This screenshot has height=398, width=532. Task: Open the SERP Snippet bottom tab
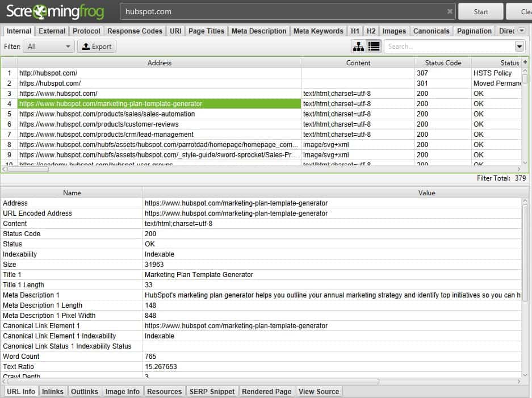click(x=212, y=391)
